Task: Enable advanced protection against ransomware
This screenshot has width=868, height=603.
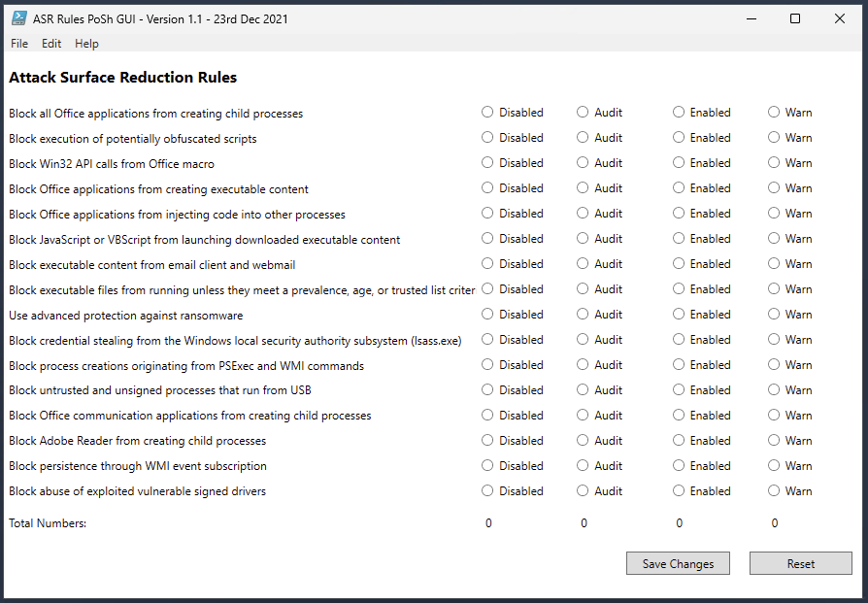Action: [x=679, y=315]
